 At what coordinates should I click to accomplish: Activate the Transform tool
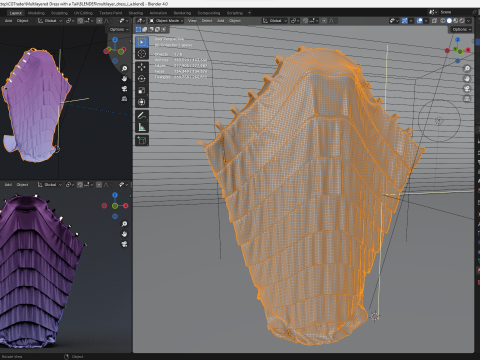tap(142, 102)
